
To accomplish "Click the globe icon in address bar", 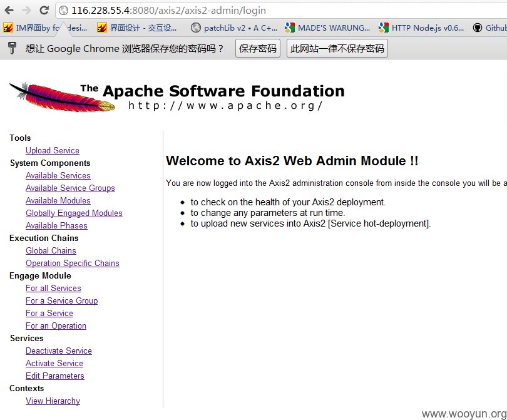I will tap(64, 11).
